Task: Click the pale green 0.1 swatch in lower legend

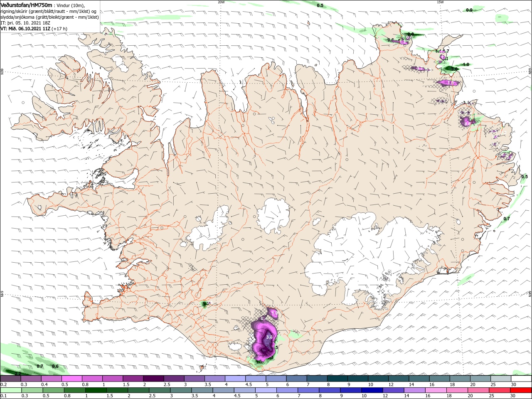Action: click(x=11, y=390)
